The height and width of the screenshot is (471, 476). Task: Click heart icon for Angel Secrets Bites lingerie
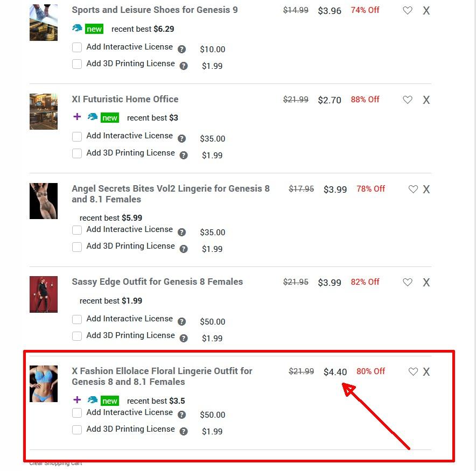413,189
